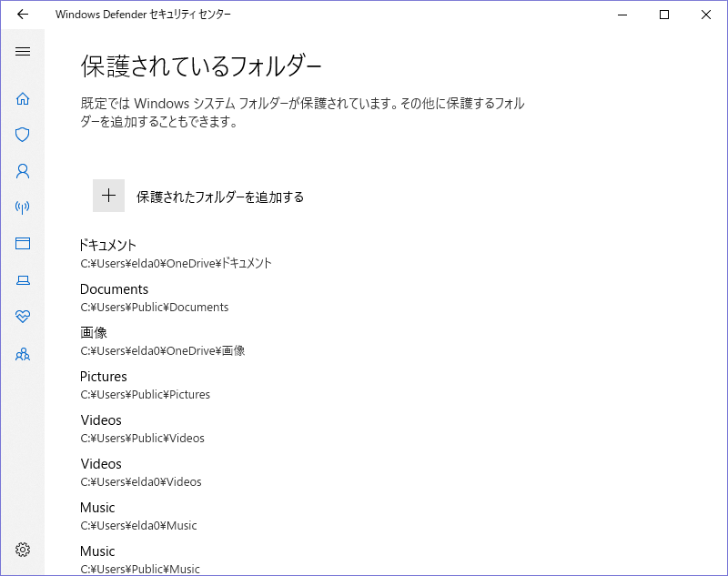Image resolution: width=728 pixels, height=576 pixels.
Task: Open the Home icon in the sidebar
Action: tap(23, 99)
